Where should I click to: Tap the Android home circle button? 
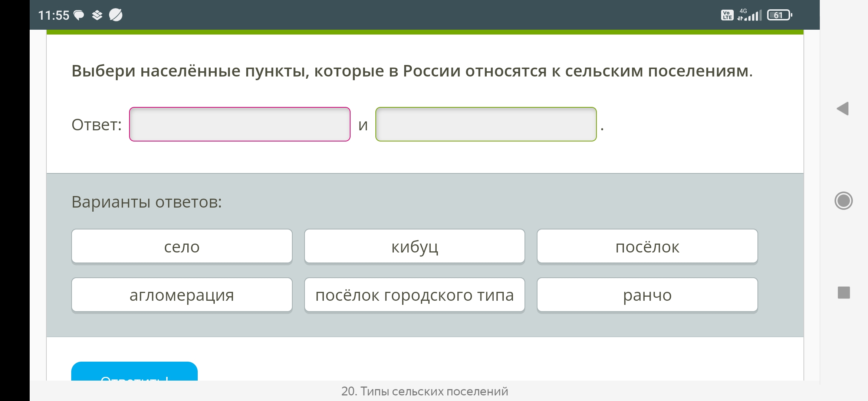point(844,200)
